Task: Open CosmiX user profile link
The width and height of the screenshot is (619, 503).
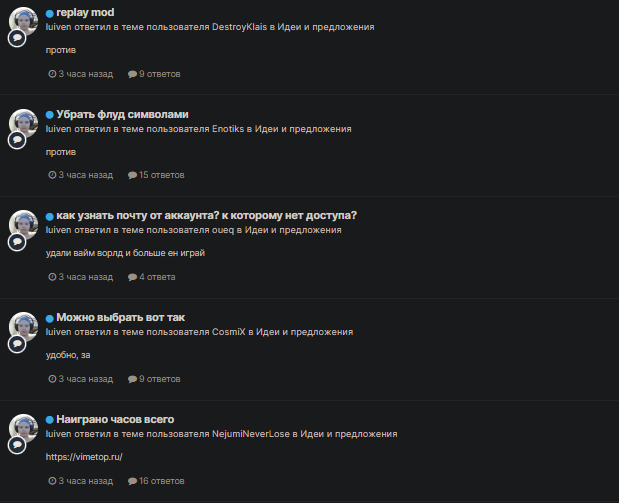Action: click(x=229, y=332)
